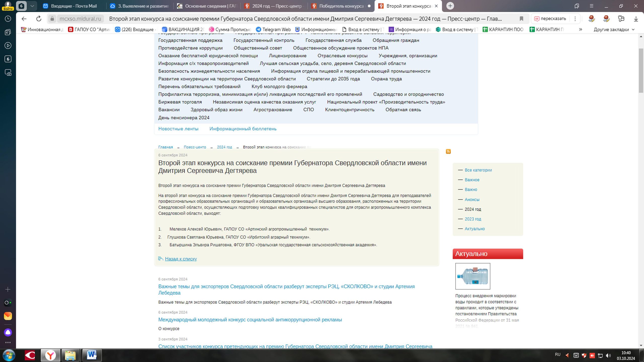644x362 pixels.
Task: Click the page vertical scrollbar thumb
Action: click(641, 71)
